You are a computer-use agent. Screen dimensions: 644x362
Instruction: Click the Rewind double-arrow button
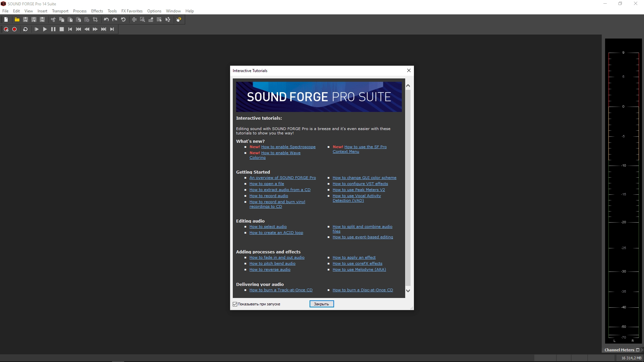(x=87, y=29)
